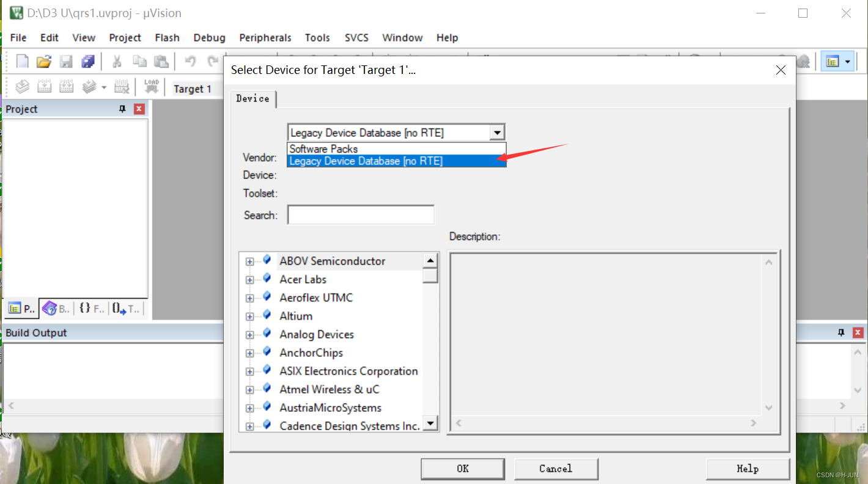Screen dimensions: 868x484
Task: Close the Build Output panel
Action: click(x=858, y=332)
